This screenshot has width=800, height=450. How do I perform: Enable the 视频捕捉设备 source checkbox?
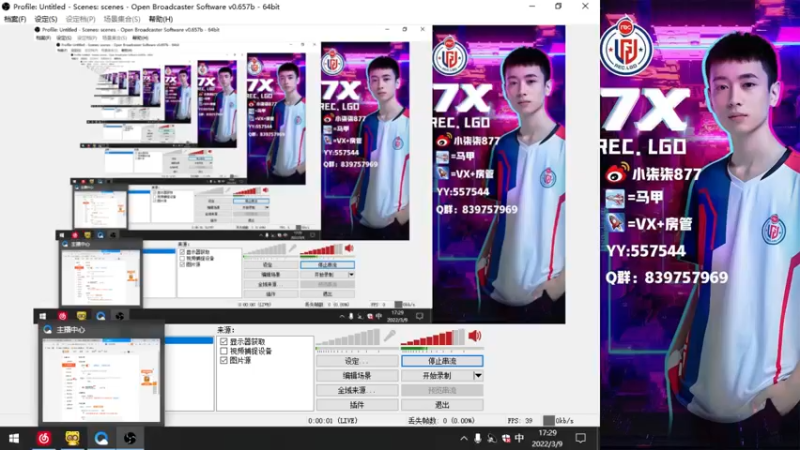223,351
